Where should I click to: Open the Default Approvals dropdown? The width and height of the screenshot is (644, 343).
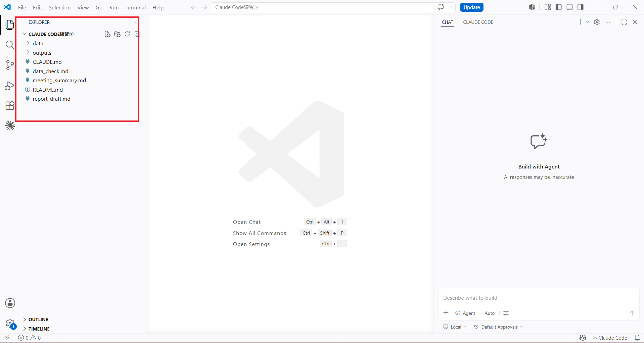[499, 327]
